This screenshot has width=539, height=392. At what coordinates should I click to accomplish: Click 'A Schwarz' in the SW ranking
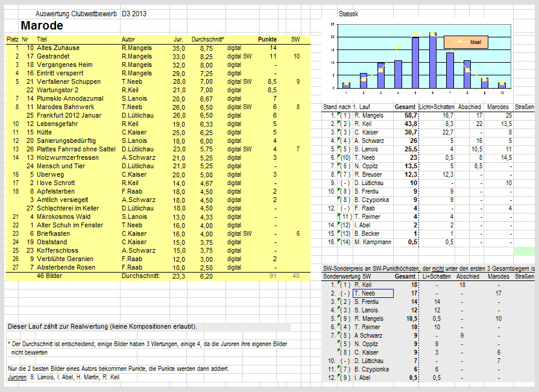click(368, 335)
